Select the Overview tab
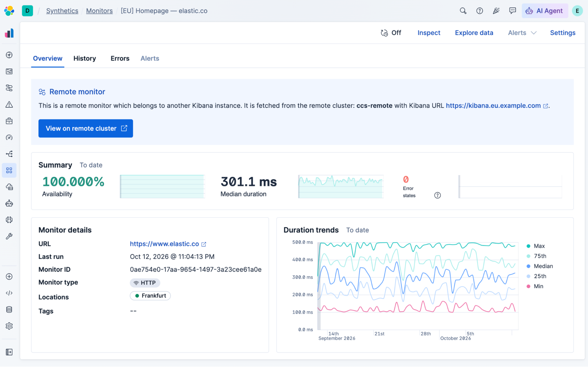Viewport: 588px width, 367px height. click(48, 59)
